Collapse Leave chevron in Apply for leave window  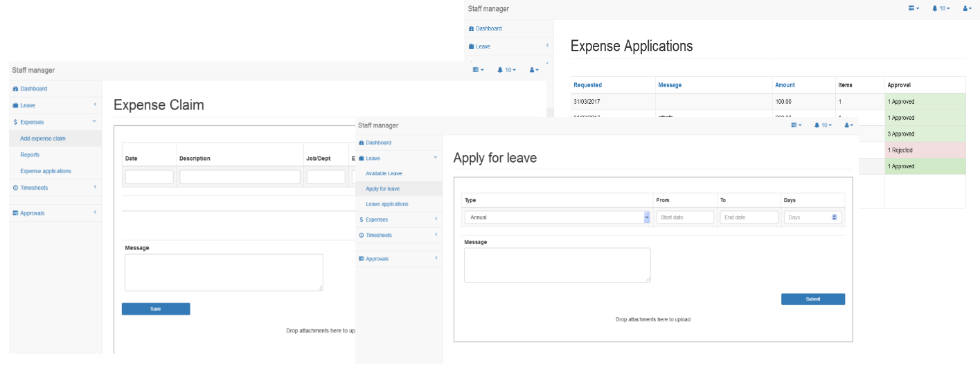point(435,158)
